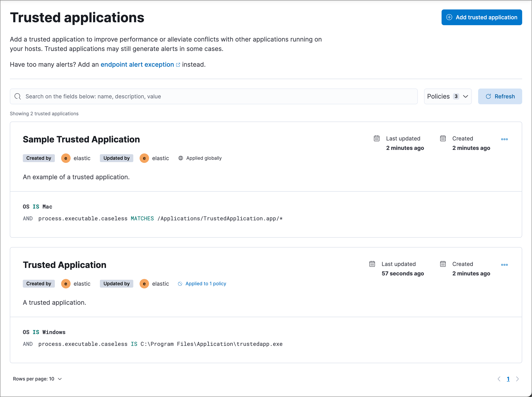Click Applied to 1 policy toggle icon
This screenshot has width=532, height=397.
click(180, 283)
